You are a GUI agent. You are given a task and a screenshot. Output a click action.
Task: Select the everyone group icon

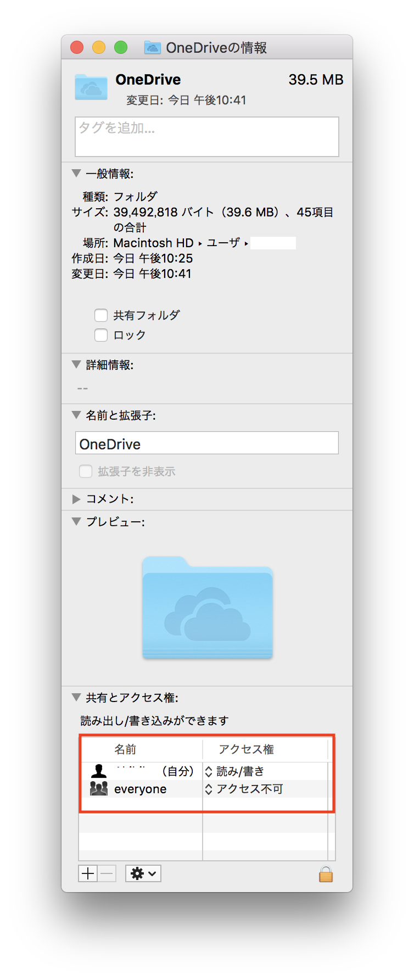[99, 789]
